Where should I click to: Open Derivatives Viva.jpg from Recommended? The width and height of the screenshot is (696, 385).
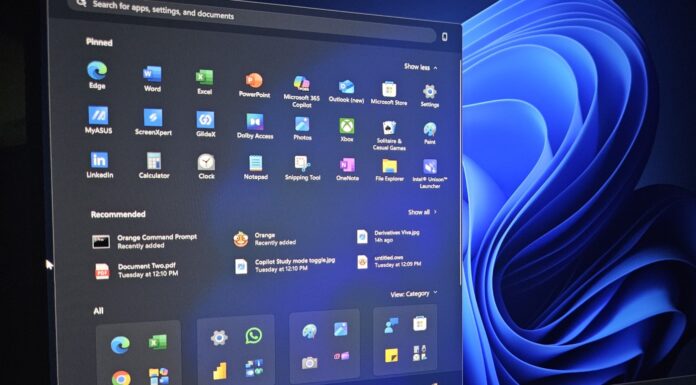click(388, 236)
